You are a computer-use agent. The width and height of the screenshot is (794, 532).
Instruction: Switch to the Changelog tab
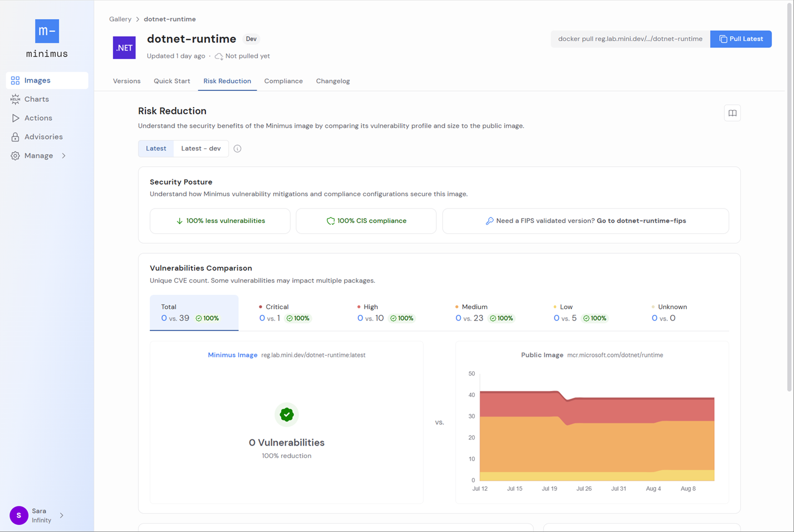tap(333, 81)
